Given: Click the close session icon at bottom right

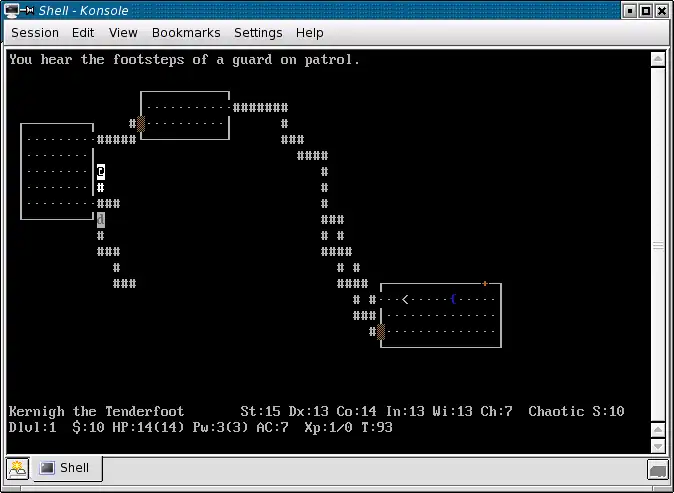Looking at the screenshot, I should (x=657, y=468).
